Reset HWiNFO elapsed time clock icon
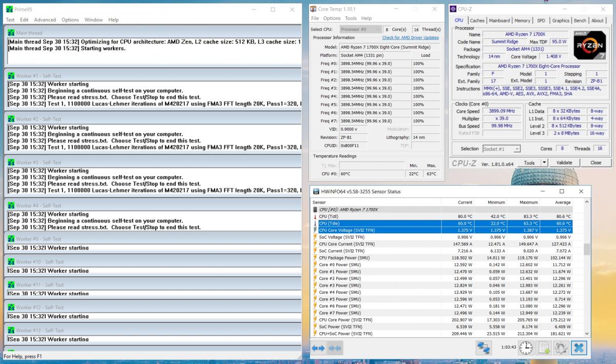This screenshot has height=364, width=616. point(526,348)
